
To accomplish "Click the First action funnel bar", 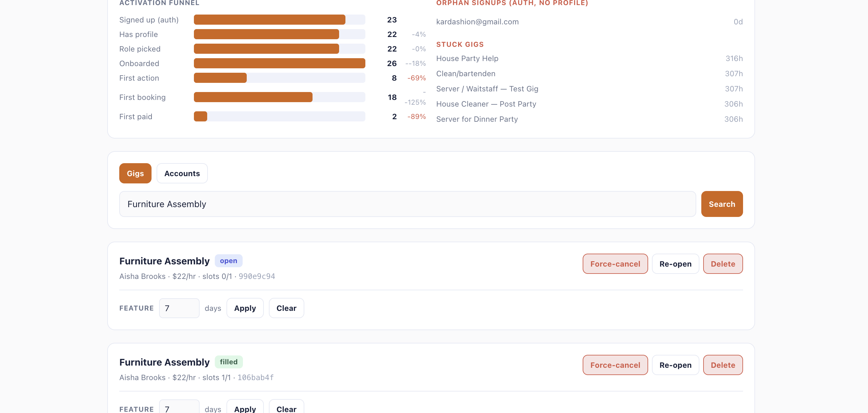I will tap(279, 78).
